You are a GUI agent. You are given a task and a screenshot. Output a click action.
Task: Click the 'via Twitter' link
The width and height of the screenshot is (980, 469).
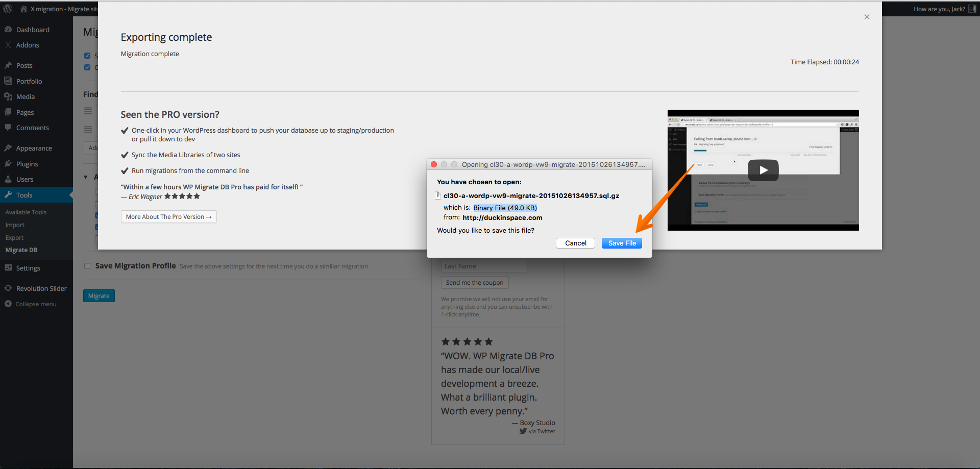pos(542,431)
